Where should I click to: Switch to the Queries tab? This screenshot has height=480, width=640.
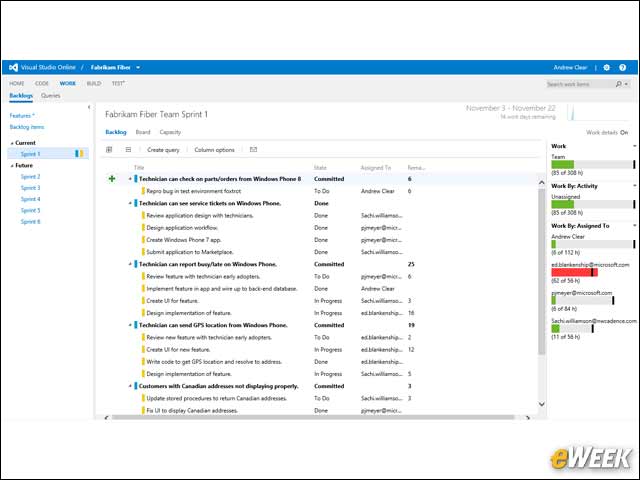point(51,96)
